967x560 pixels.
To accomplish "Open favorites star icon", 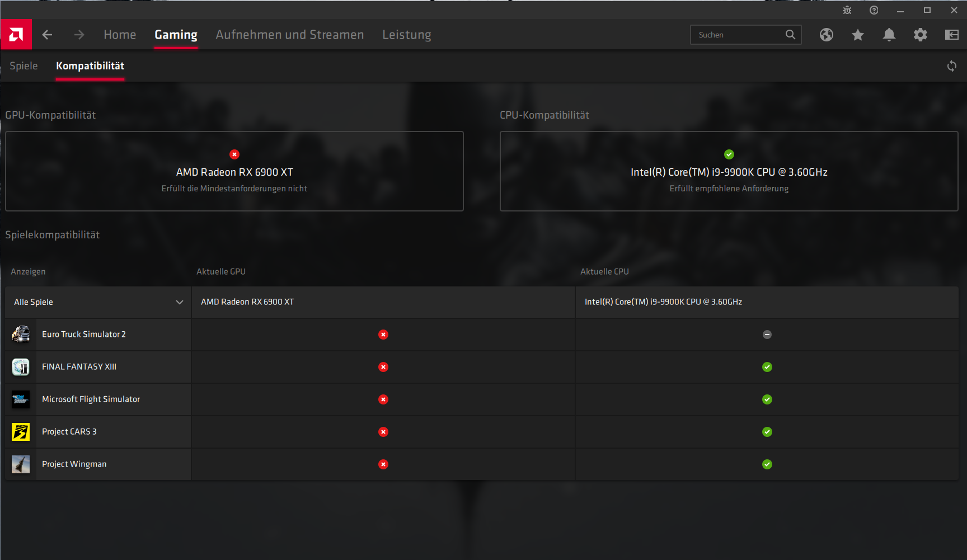I will [x=858, y=35].
